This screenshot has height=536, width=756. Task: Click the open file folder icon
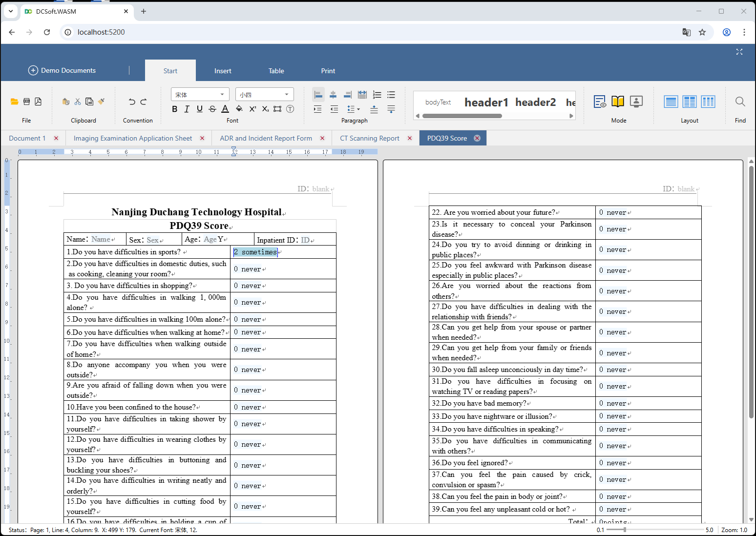(x=14, y=102)
